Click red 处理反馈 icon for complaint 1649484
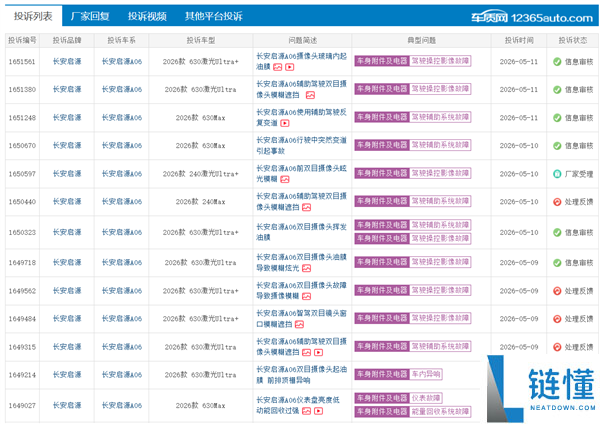This screenshot has width=600, height=424. click(557, 319)
